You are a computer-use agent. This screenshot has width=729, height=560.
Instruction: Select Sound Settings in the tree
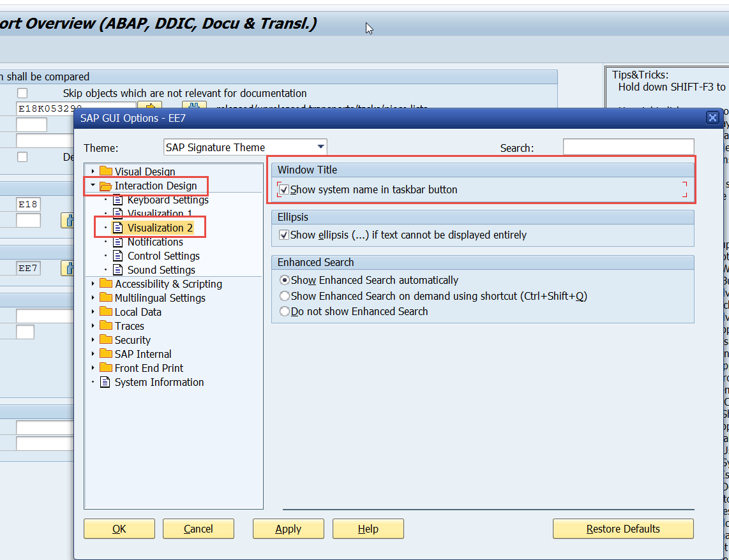point(161,270)
